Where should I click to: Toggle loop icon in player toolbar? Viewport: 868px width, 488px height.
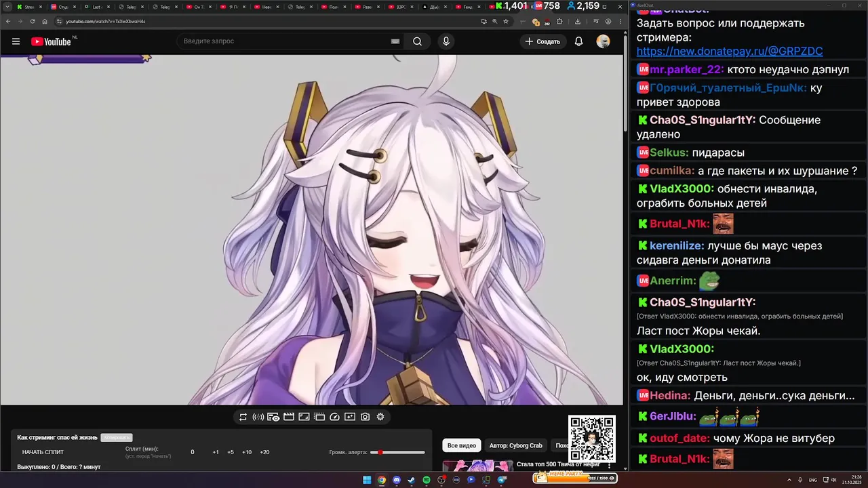(x=243, y=417)
